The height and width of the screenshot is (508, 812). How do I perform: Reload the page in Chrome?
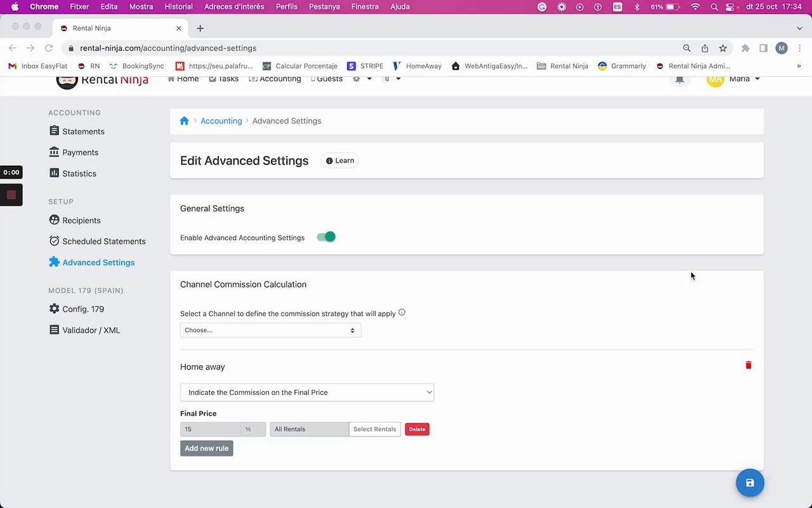48,48
